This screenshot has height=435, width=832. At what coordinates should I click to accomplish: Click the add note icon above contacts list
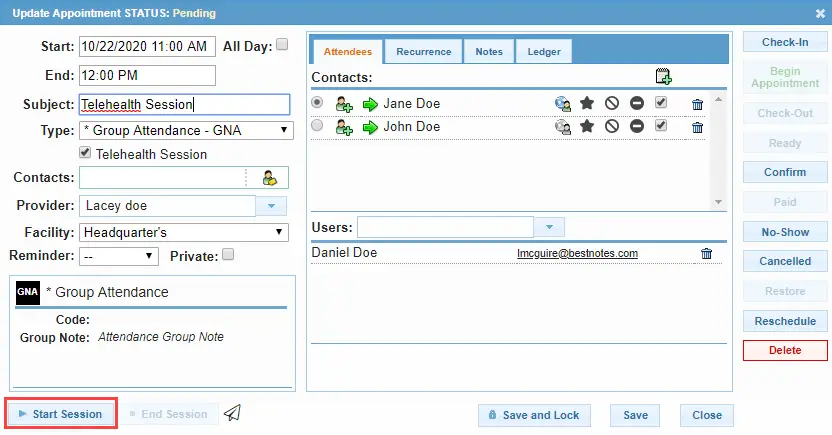(663, 76)
